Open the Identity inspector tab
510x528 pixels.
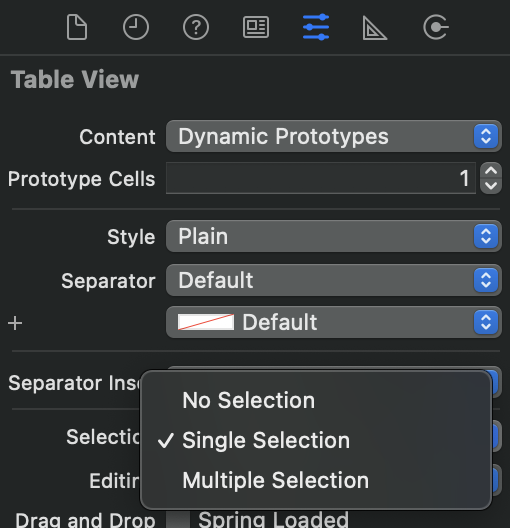coord(256,27)
